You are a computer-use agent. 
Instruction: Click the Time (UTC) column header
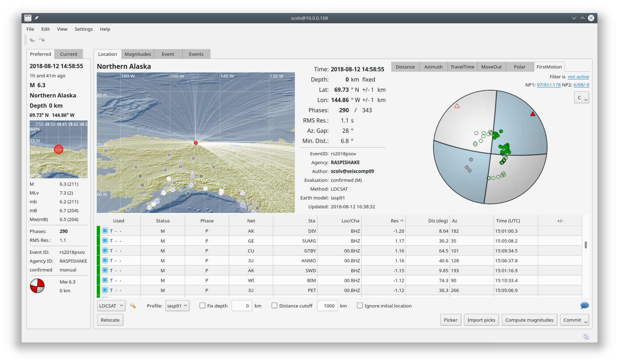[516, 221]
